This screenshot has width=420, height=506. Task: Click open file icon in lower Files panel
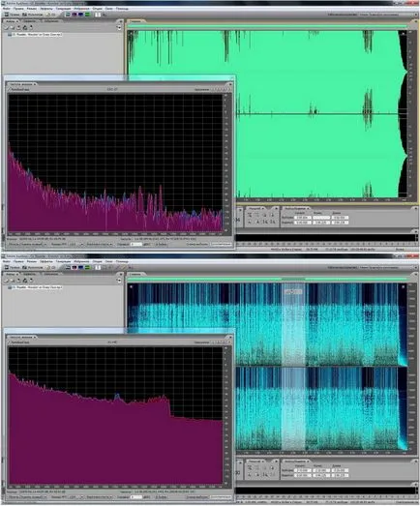click(7, 281)
